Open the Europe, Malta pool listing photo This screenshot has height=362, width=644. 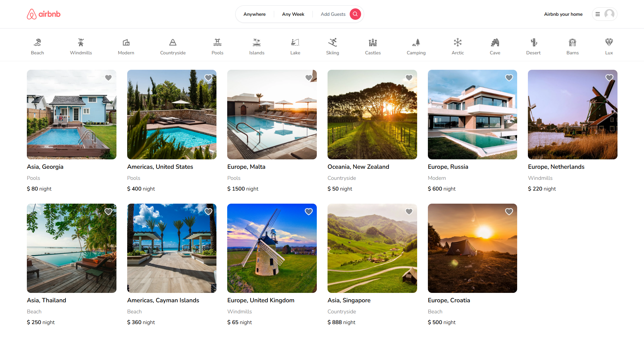(272, 114)
